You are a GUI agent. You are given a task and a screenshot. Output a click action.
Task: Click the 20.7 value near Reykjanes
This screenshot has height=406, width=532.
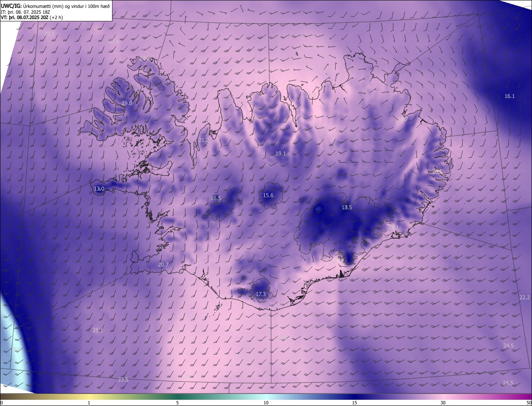163,264
